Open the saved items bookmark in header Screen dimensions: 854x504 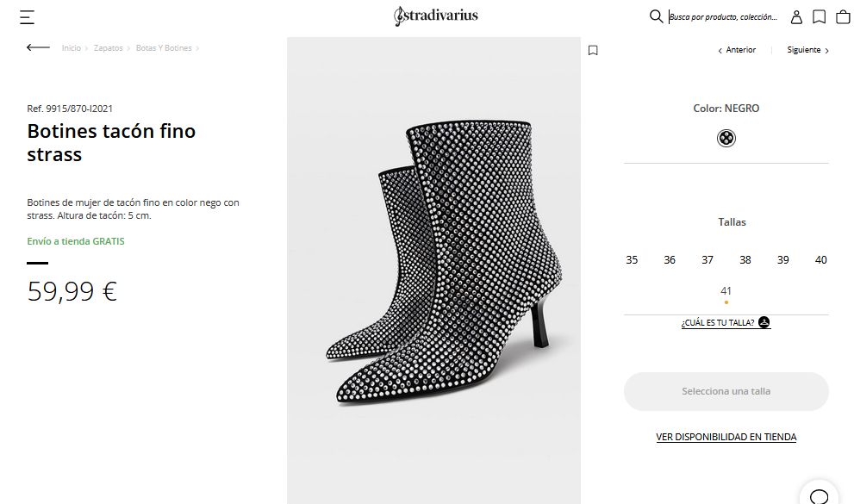[820, 16]
